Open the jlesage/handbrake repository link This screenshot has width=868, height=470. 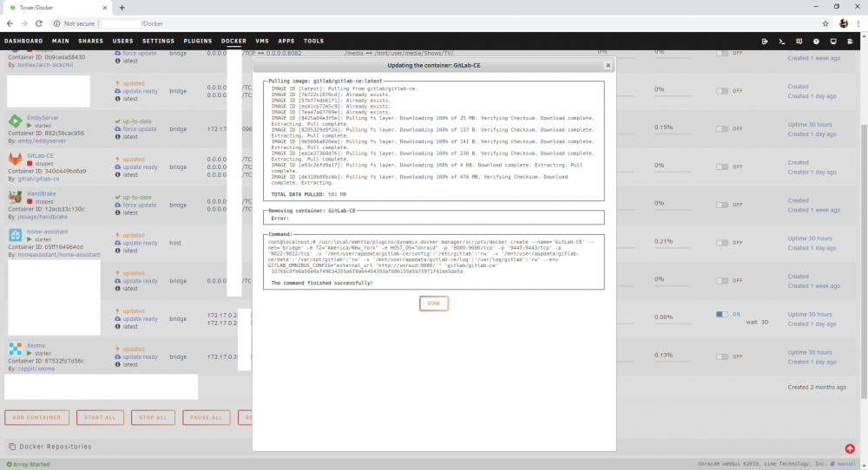pos(42,217)
